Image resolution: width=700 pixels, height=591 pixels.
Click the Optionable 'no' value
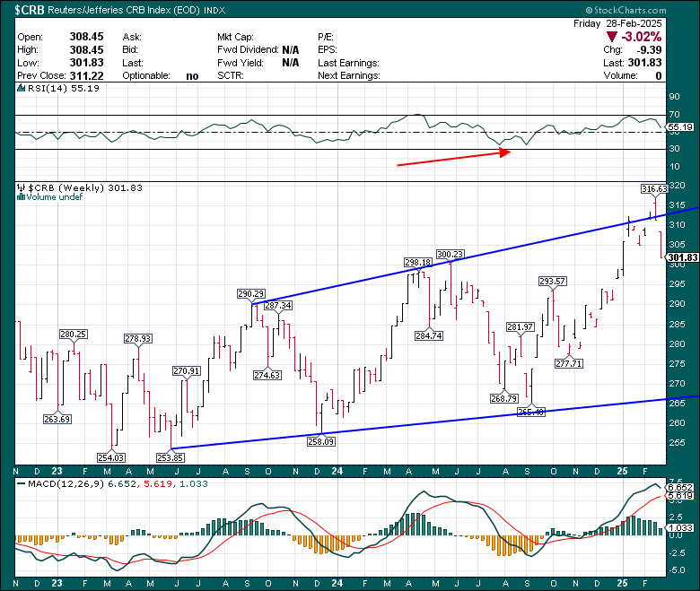tap(192, 76)
